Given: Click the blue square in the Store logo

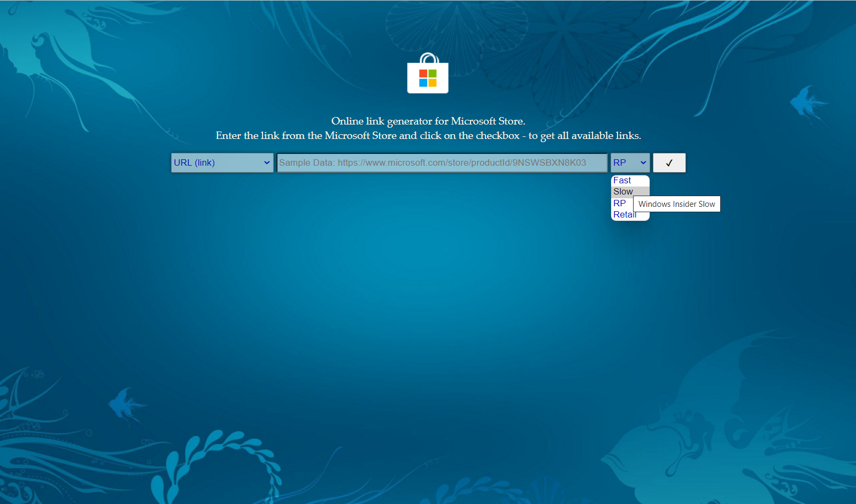Looking at the screenshot, I should [x=423, y=83].
